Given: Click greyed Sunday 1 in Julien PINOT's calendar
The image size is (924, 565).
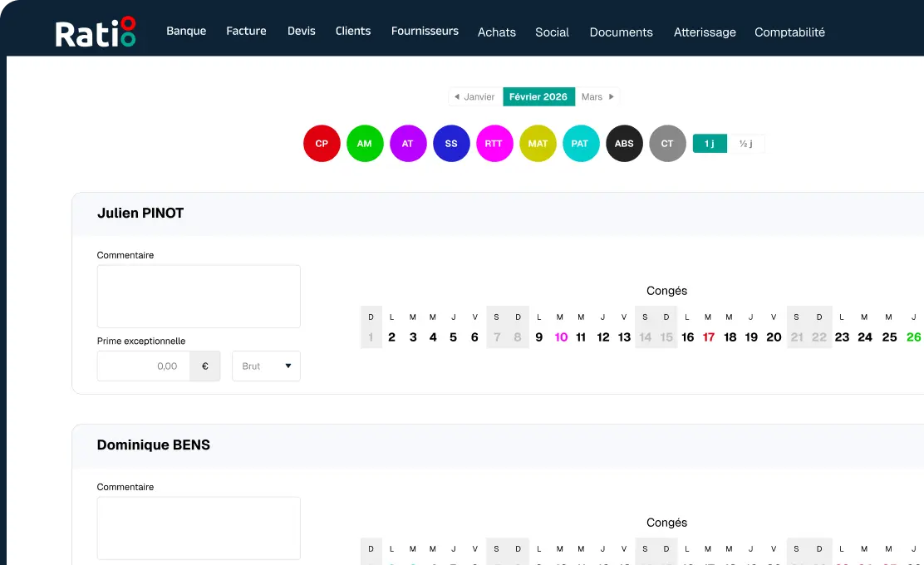Looking at the screenshot, I should 371,337.
